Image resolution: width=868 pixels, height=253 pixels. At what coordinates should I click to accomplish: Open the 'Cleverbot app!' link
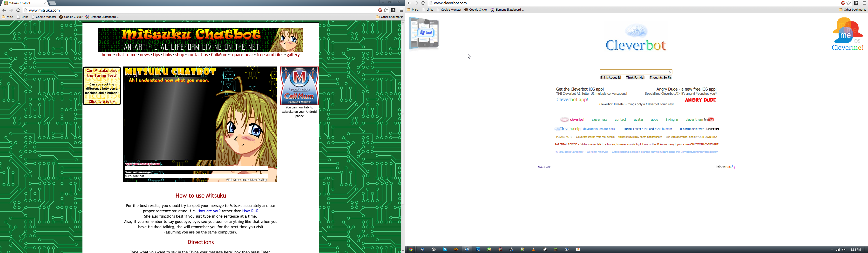tap(572, 100)
